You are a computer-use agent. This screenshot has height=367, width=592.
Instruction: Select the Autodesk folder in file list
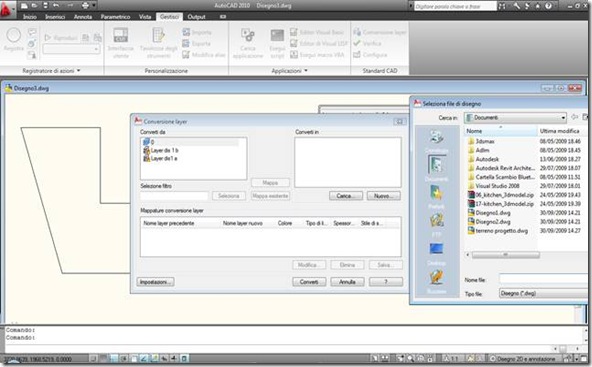[x=483, y=159]
